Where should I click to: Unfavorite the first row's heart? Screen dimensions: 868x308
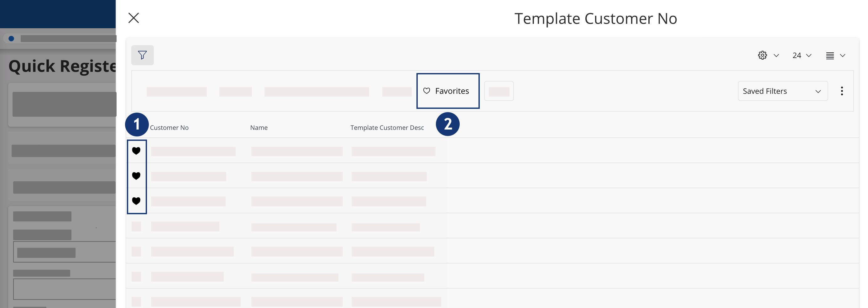point(136,151)
